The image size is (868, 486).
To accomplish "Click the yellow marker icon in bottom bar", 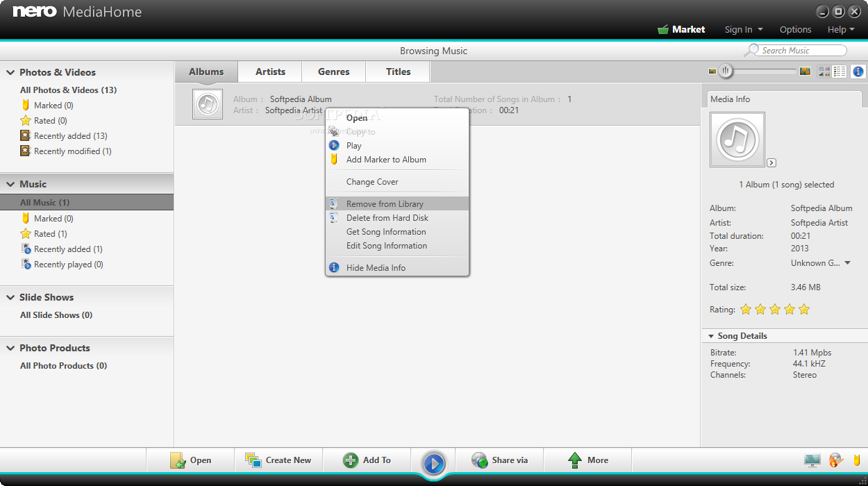I will point(857,460).
